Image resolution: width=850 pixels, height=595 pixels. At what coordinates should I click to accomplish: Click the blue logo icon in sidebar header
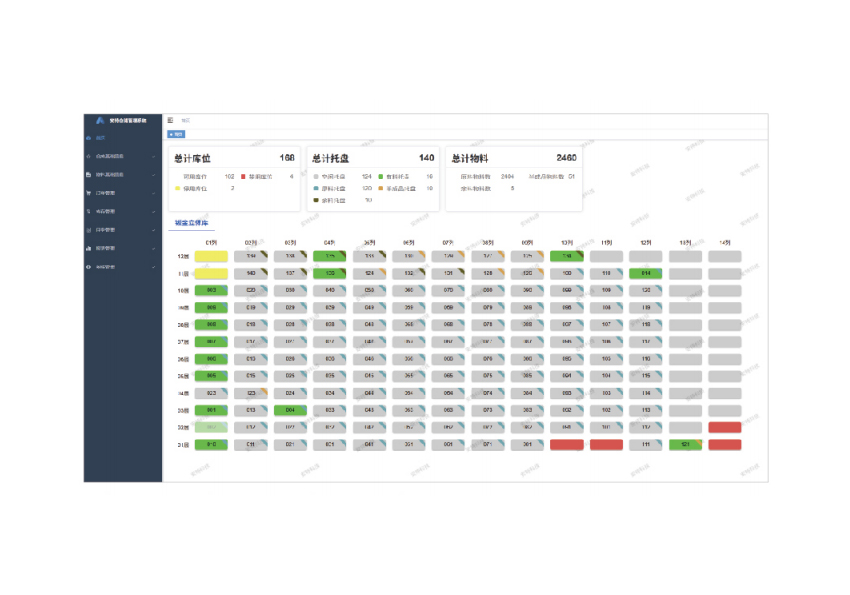click(100, 120)
